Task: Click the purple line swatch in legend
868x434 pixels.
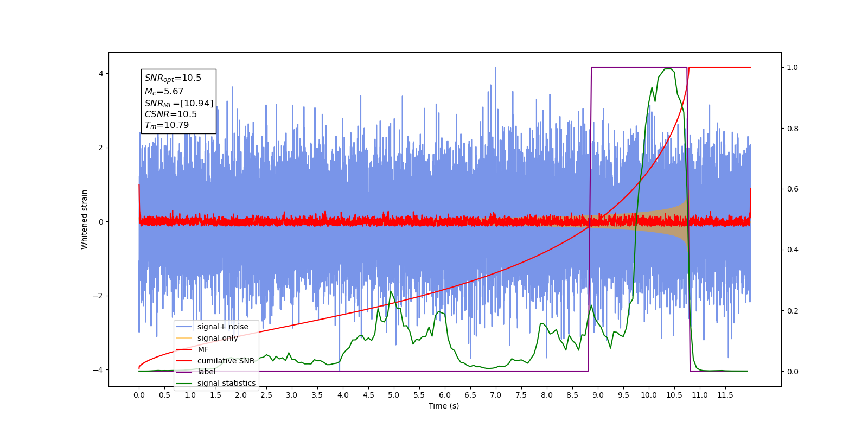Action: click(185, 372)
